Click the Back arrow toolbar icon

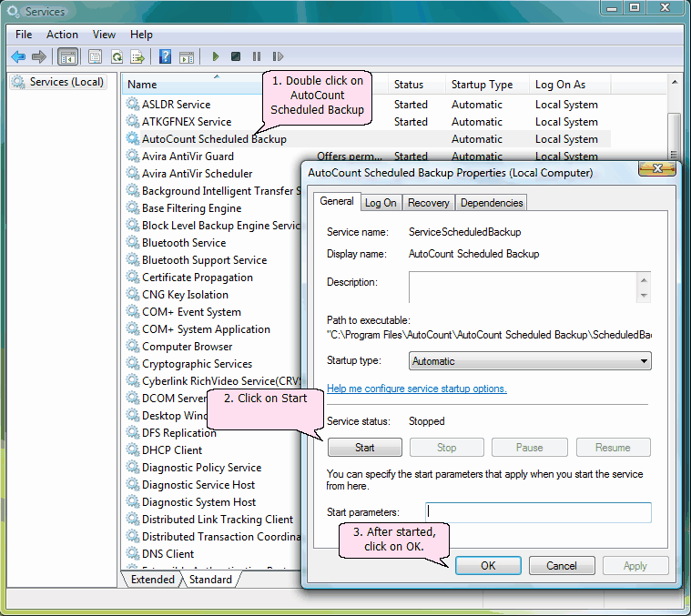click(x=18, y=56)
